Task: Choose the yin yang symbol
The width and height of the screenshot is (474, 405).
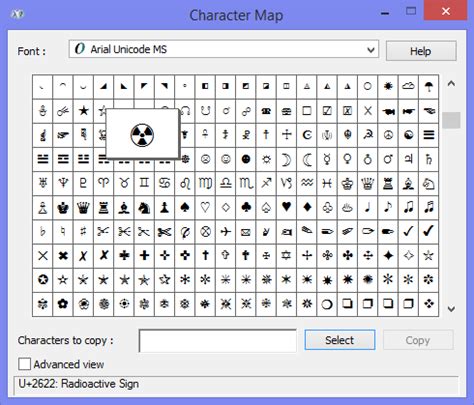Action: click(x=408, y=135)
